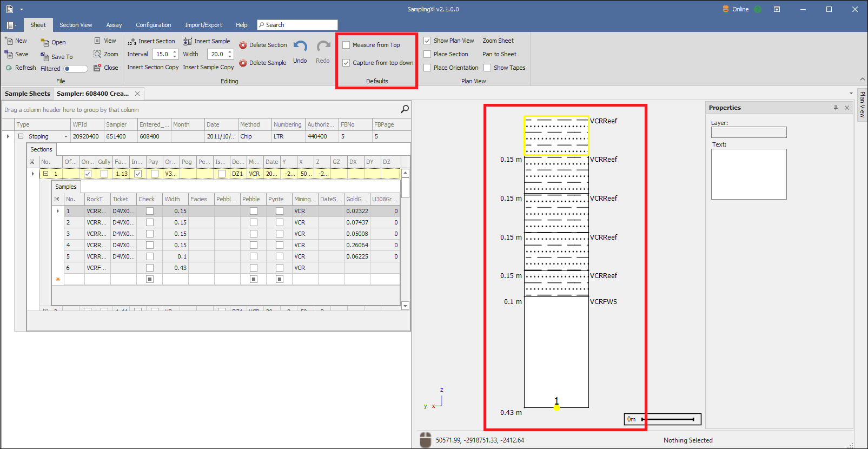The height and width of the screenshot is (449, 868).
Task: Enable the Measure from Top checkbox
Action: tap(346, 45)
